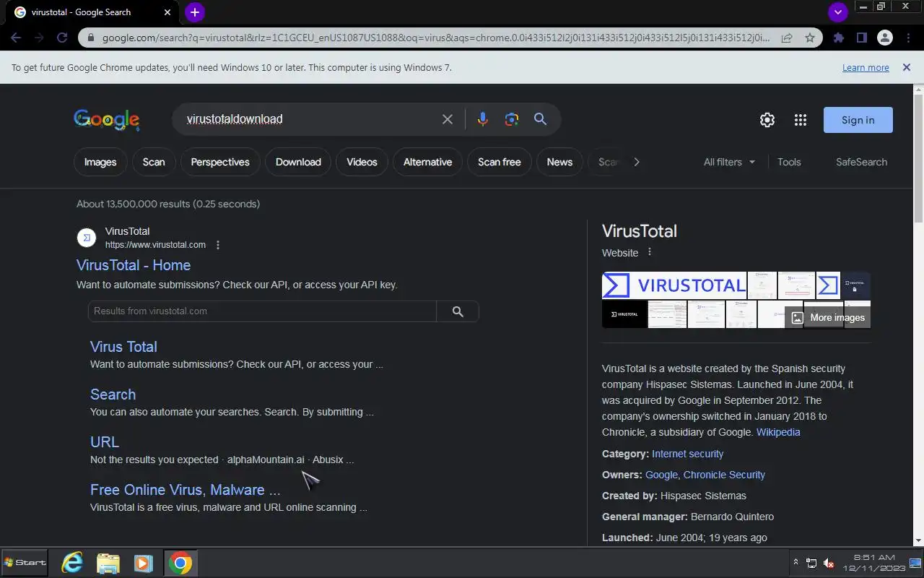The image size is (924, 578).
Task: Launch Internet Explorer from taskbar
Action: point(72,563)
